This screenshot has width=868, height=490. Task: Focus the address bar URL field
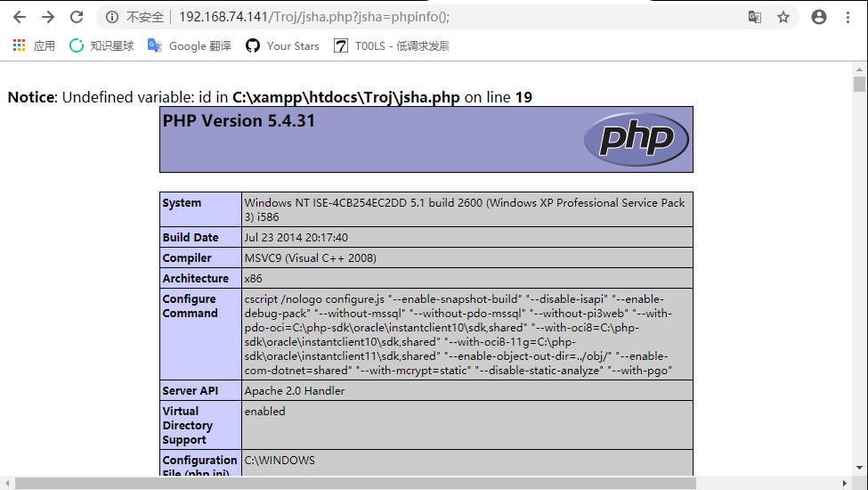445,17
